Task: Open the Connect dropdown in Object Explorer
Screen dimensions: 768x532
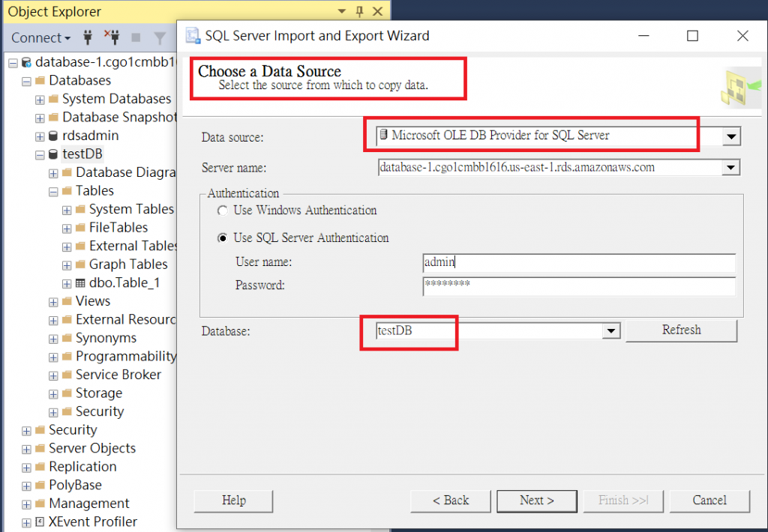Action: pyautogui.click(x=41, y=37)
